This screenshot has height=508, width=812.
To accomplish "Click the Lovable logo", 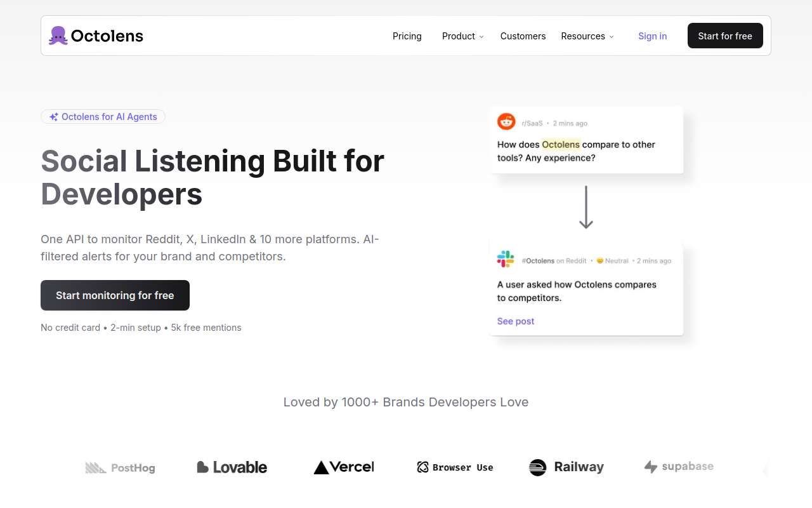I will click(x=232, y=467).
